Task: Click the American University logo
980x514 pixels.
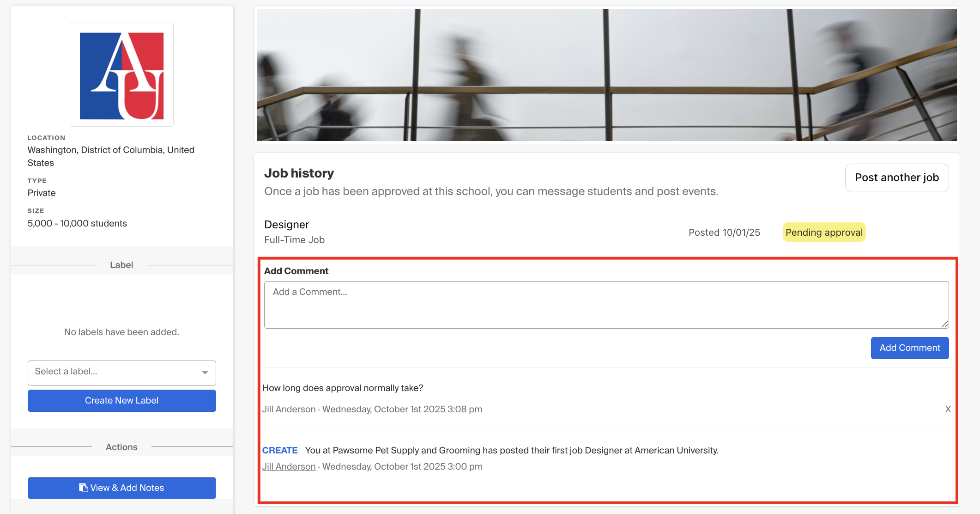Action: (121, 75)
